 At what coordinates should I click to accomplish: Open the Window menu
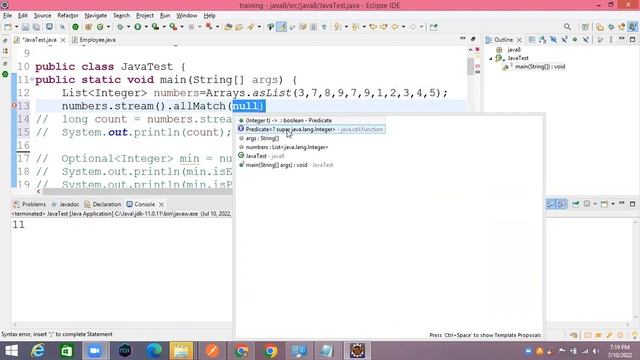(187, 16)
